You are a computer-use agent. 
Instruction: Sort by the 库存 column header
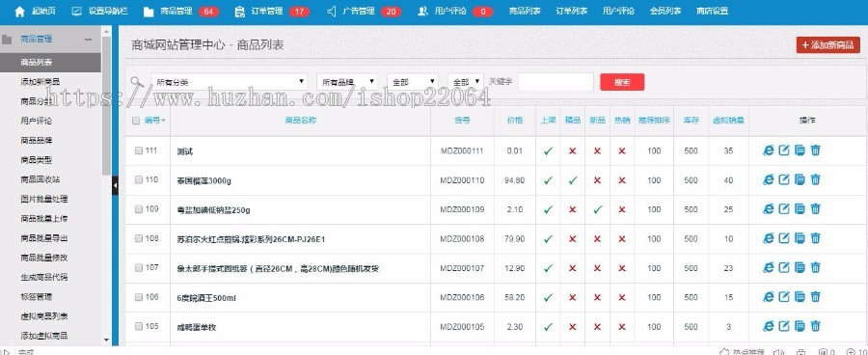(x=691, y=121)
